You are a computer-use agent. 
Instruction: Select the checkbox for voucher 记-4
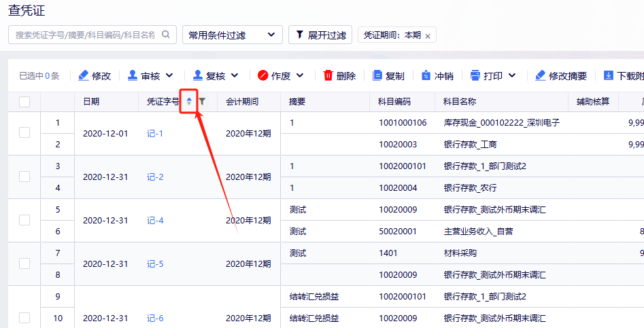click(24, 220)
